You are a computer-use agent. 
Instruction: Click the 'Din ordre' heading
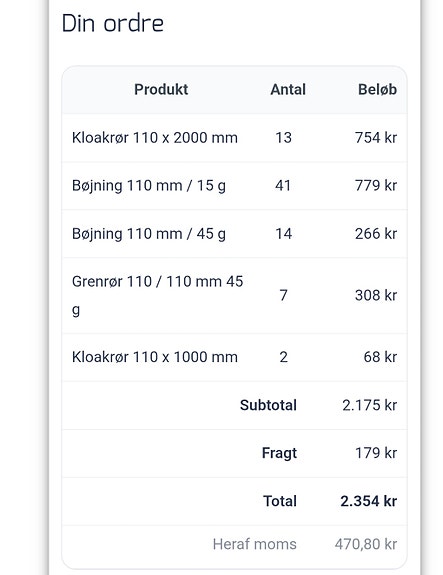point(113,23)
